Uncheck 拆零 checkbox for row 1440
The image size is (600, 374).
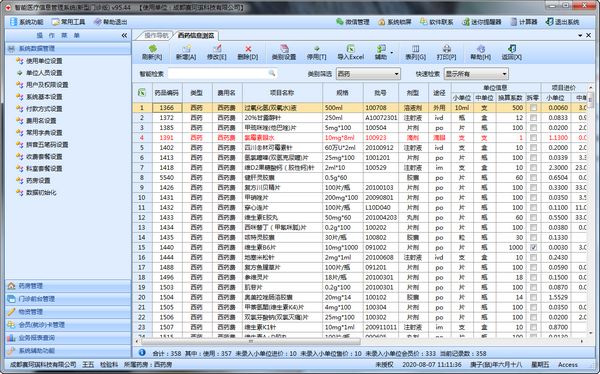533,247
